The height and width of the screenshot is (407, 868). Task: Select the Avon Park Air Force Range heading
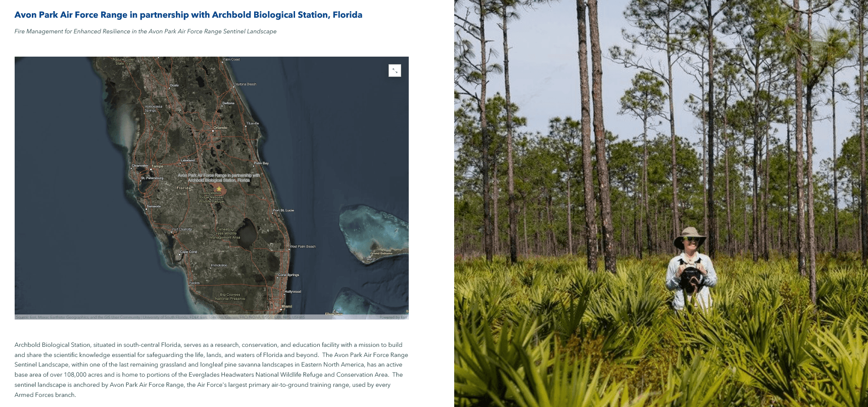point(188,15)
